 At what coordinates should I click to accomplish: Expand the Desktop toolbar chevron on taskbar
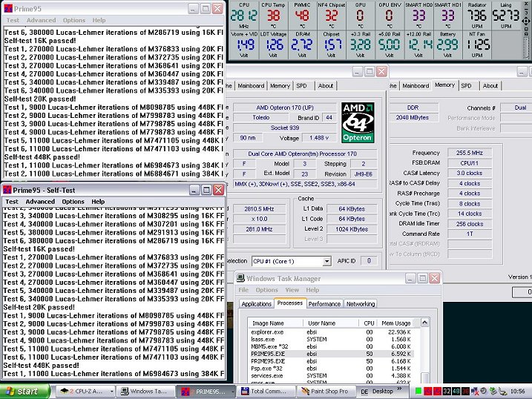[400, 389]
